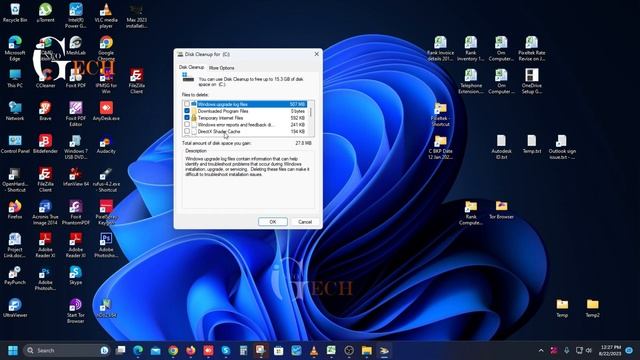The height and width of the screenshot is (360, 640).
Task: Select the Temp.txt file on desktop
Action: (x=531, y=144)
